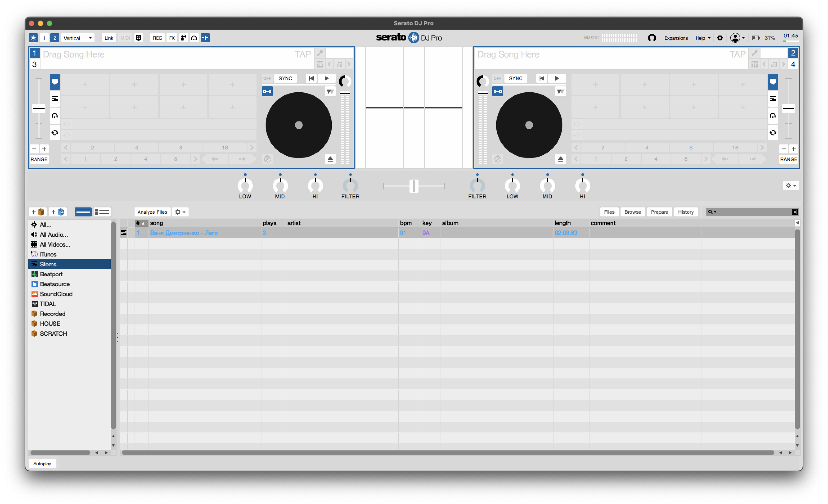Select deck 4 number tab on right deck
The height and width of the screenshot is (504, 828).
click(x=793, y=64)
